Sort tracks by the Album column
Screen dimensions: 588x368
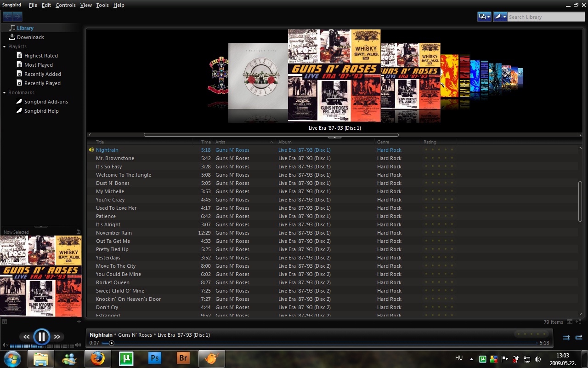[x=285, y=142]
